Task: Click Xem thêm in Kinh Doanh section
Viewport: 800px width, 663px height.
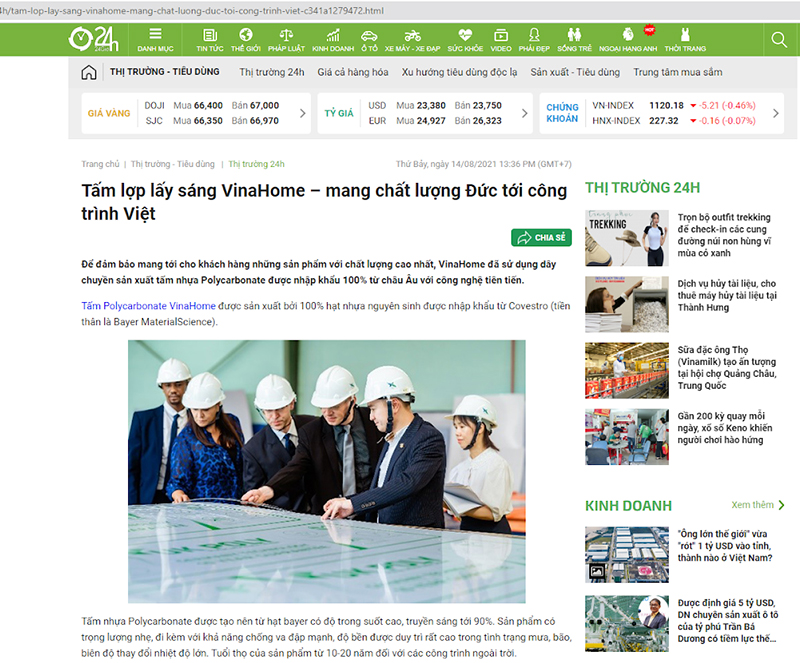Action: point(758,505)
